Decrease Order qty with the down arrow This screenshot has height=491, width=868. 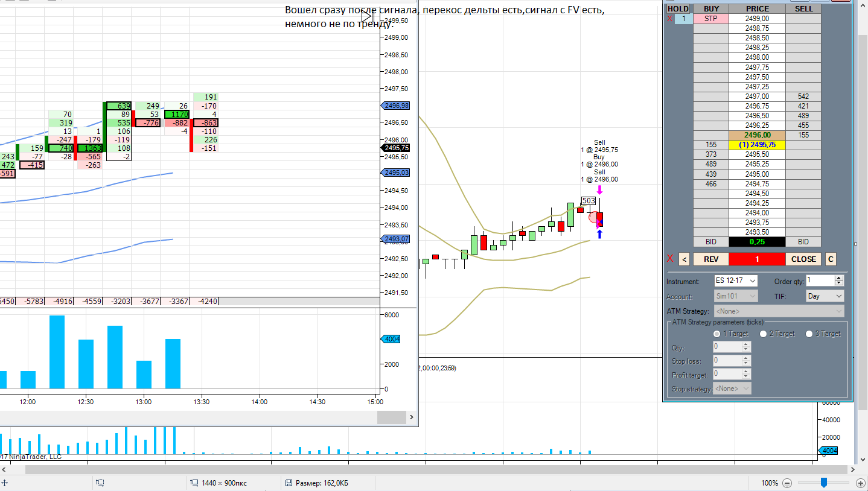point(839,284)
